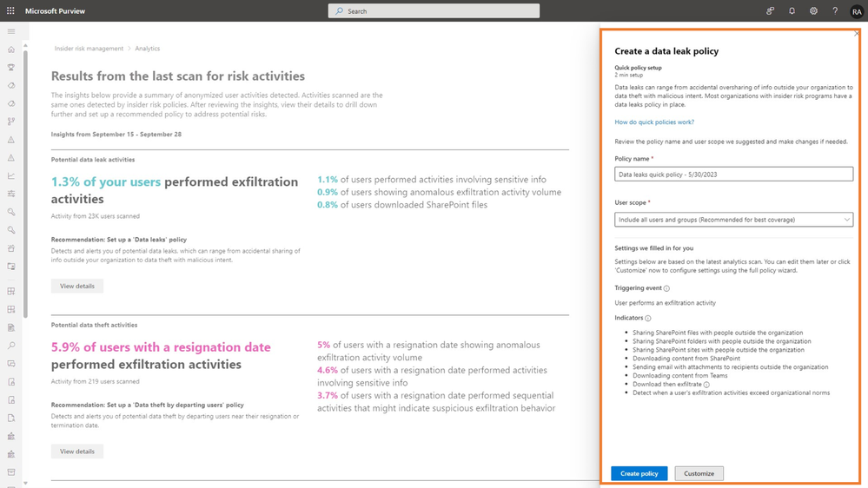Click 'Activity from 23K users scanned' text
868x488 pixels.
[96, 216]
